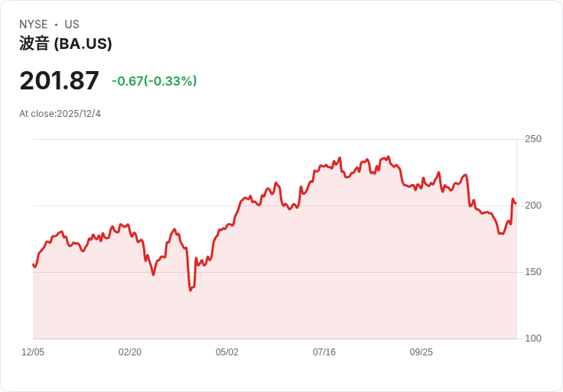
Task: Click the 150 y-axis label
Action: (533, 272)
